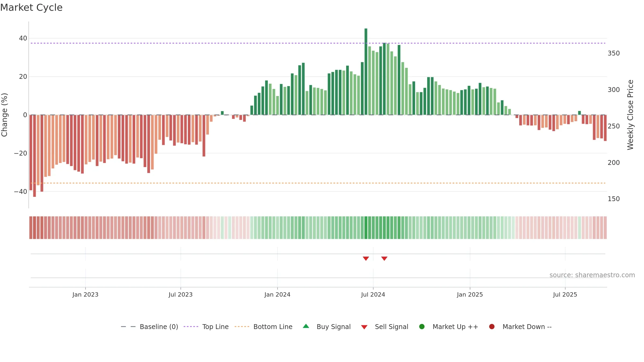Image resolution: width=644 pixels, height=362 pixels.
Task: Click the second sell signal marker after Jul 2024
Action: [x=384, y=258]
